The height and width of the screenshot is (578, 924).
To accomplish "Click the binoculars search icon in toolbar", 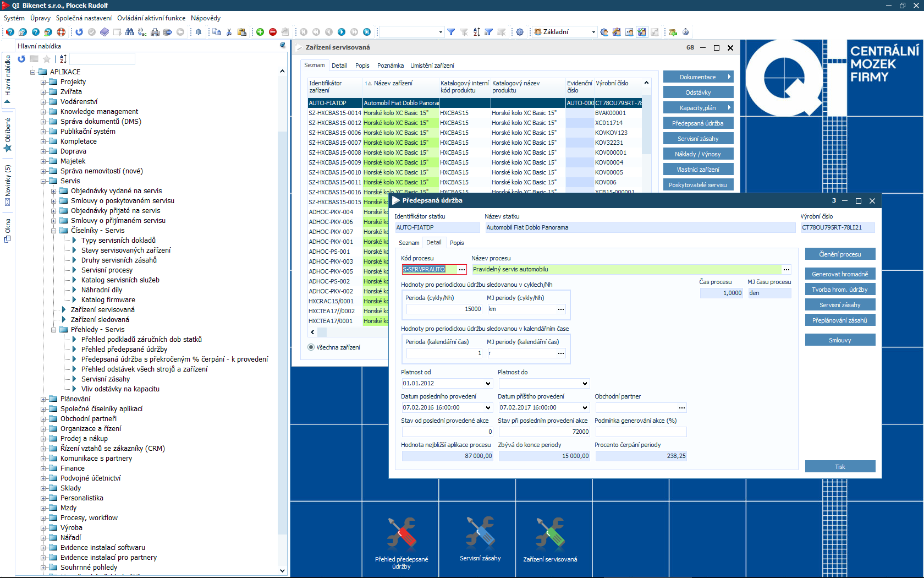I will [129, 32].
